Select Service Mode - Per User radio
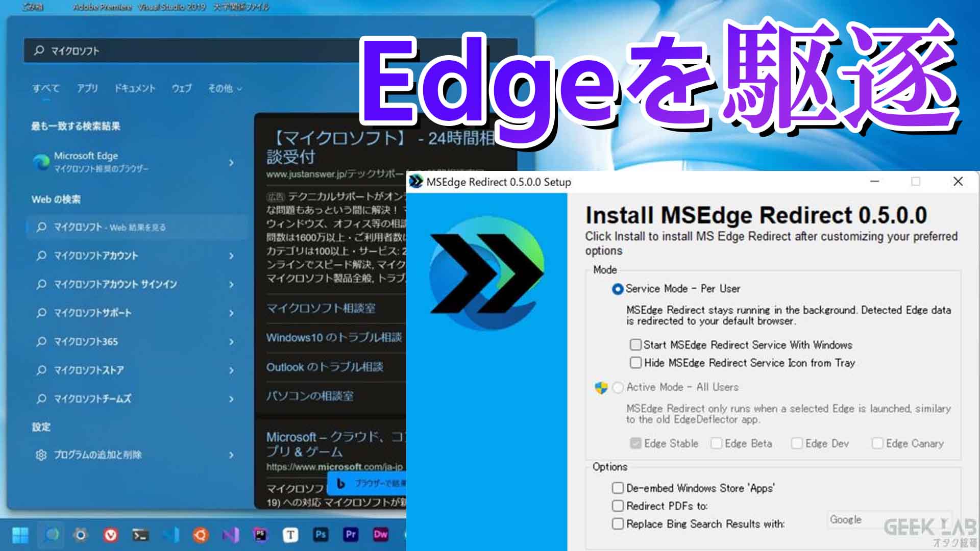This screenshot has width=980, height=551. (617, 289)
